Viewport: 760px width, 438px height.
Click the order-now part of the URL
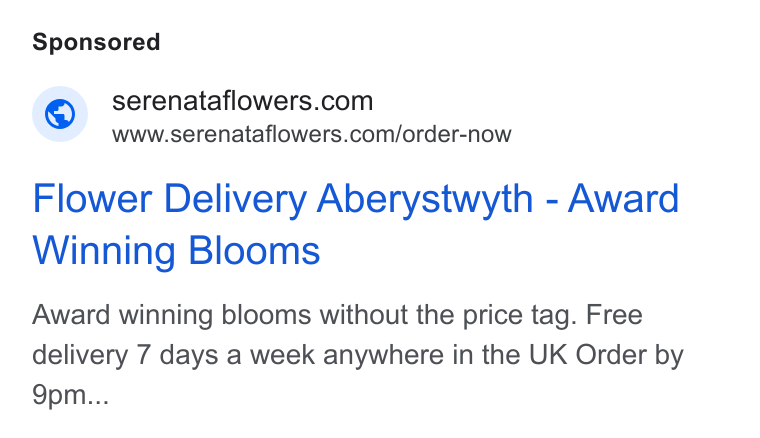457,135
